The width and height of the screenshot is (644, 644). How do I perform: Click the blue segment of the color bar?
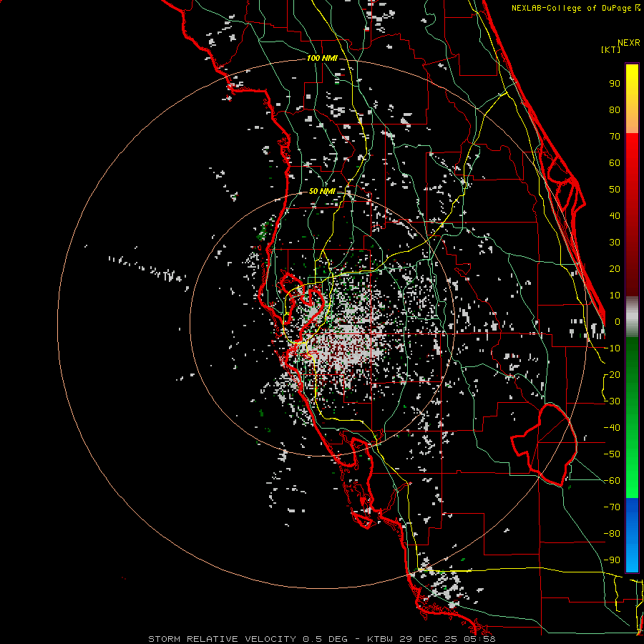tap(632, 535)
